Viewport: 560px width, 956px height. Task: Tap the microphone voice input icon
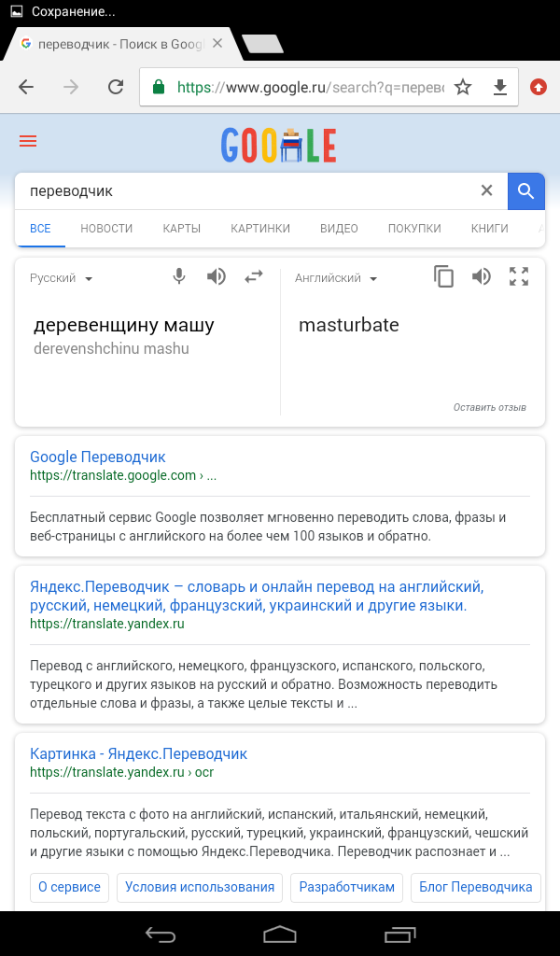(178, 276)
